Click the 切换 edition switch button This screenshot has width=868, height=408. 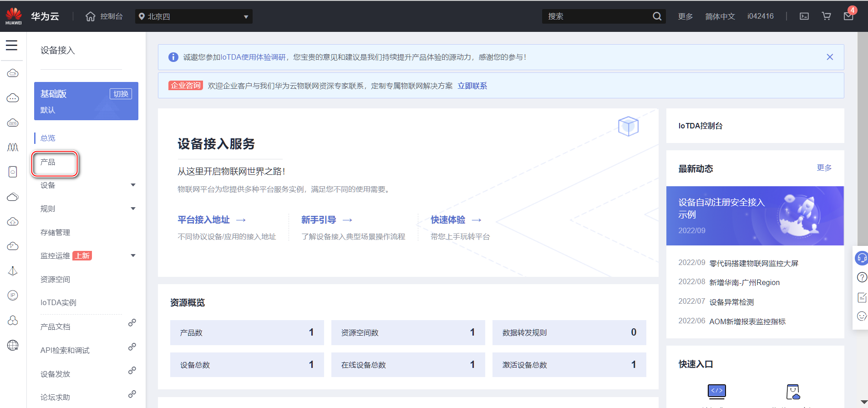(x=121, y=94)
